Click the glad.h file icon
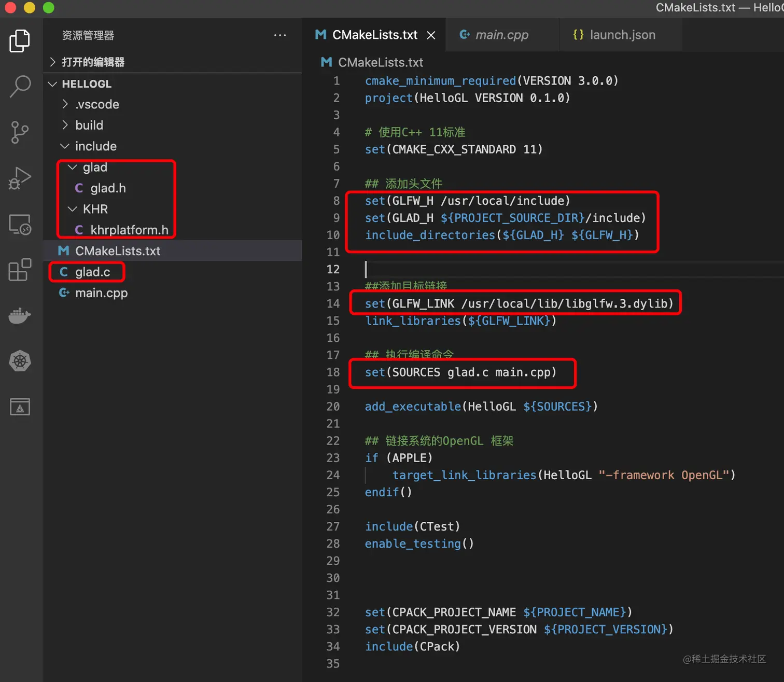 coord(79,188)
